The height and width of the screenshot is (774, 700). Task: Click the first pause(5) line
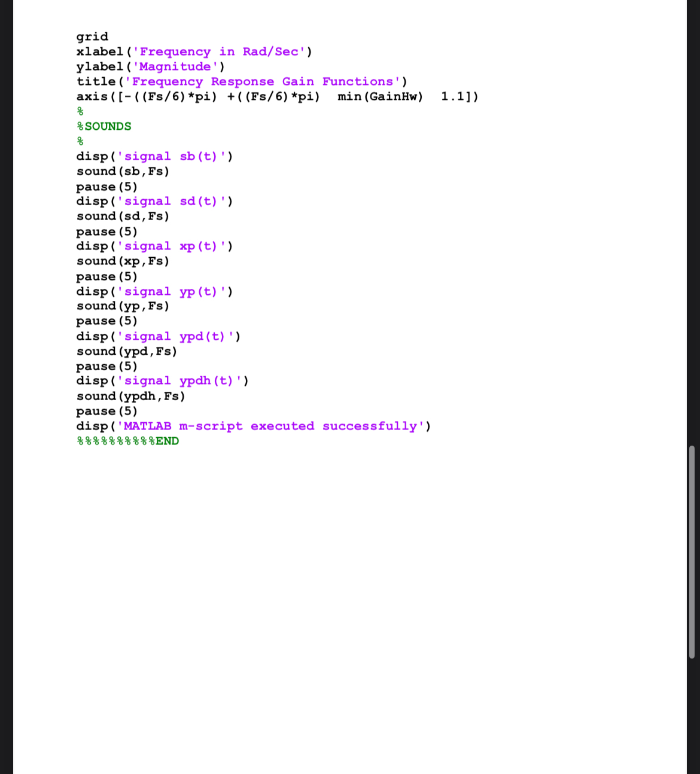pyautogui.click(x=106, y=186)
